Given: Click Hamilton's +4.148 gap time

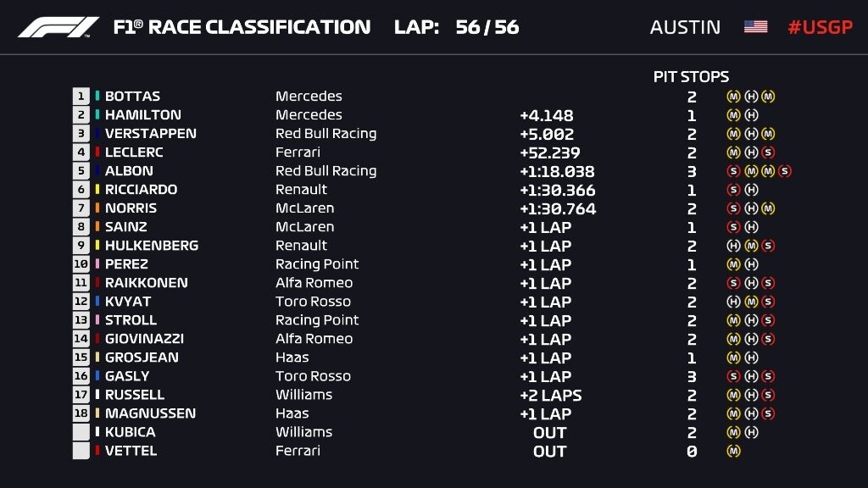Looking at the screenshot, I should [547, 115].
